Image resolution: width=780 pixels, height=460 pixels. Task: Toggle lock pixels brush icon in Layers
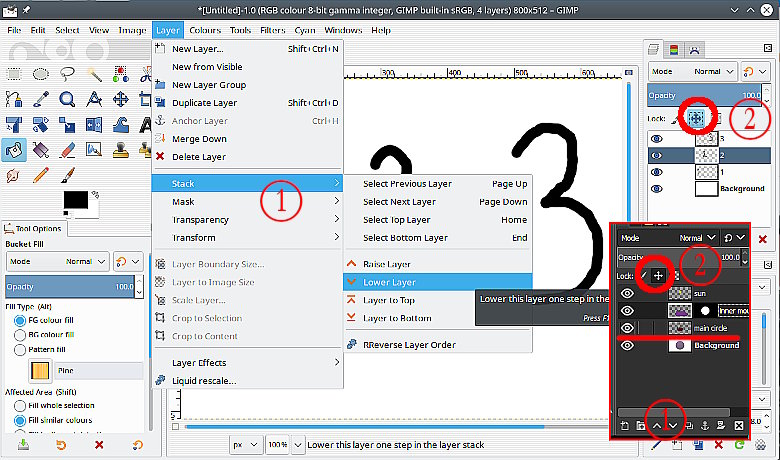coord(675,118)
